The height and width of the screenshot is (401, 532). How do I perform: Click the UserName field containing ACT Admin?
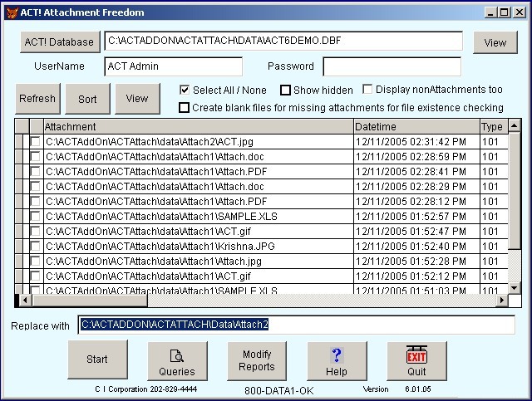pyautogui.click(x=174, y=66)
